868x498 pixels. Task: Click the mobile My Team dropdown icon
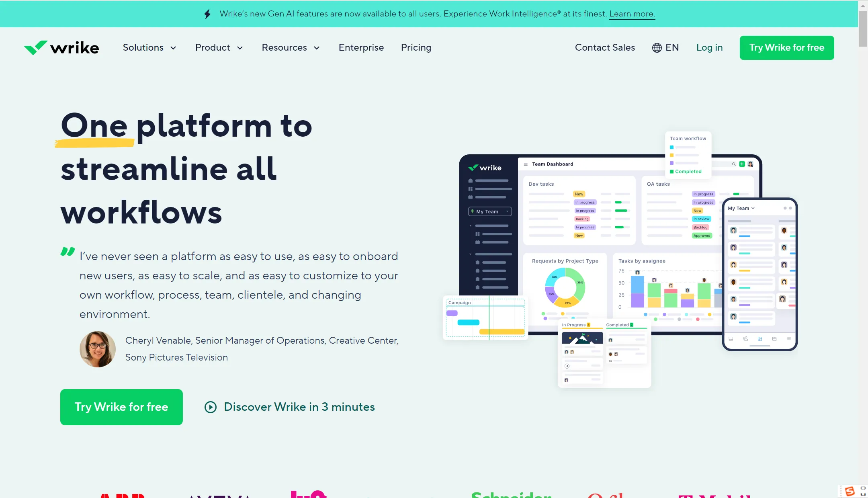click(x=753, y=207)
